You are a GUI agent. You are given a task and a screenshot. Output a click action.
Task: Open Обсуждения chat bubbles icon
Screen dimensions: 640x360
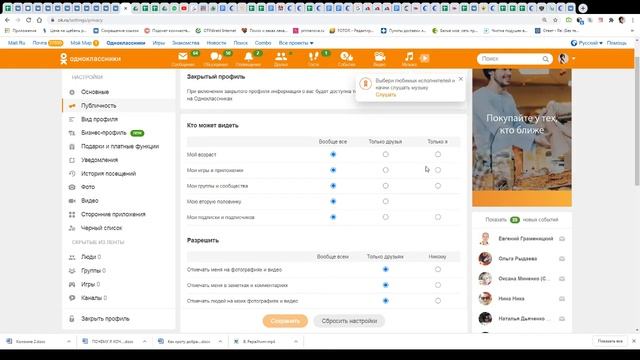pyautogui.click(x=216, y=57)
